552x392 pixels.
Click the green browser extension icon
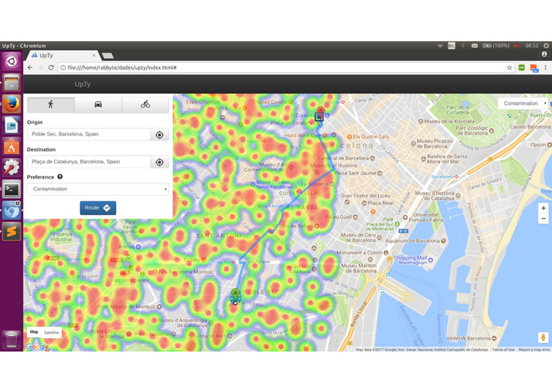click(522, 67)
